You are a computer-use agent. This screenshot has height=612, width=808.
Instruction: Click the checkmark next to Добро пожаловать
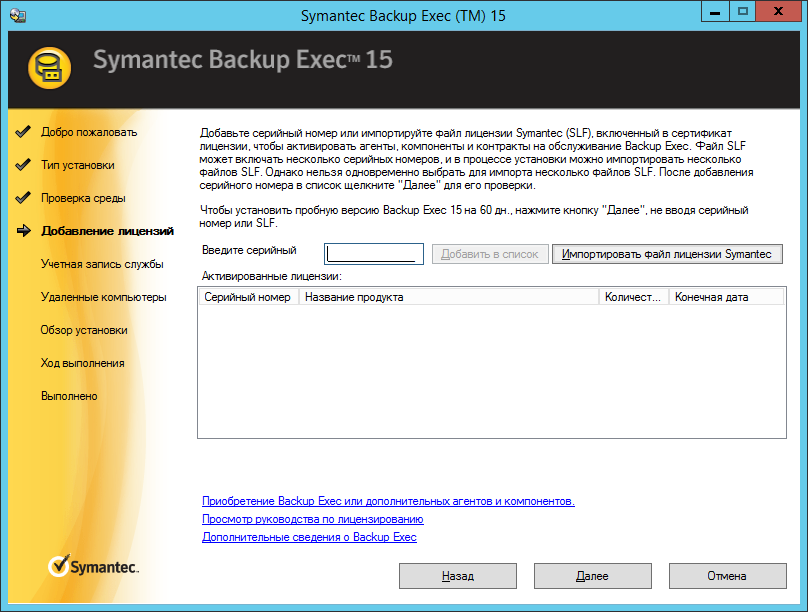coord(23,132)
